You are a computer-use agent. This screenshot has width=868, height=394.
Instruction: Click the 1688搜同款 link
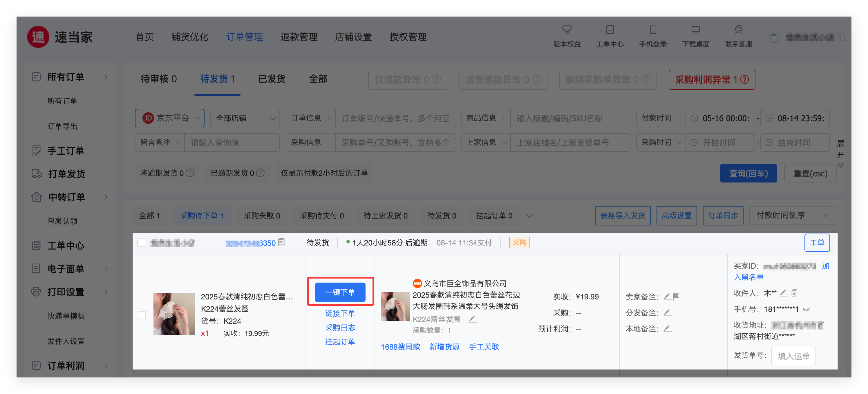tap(400, 347)
